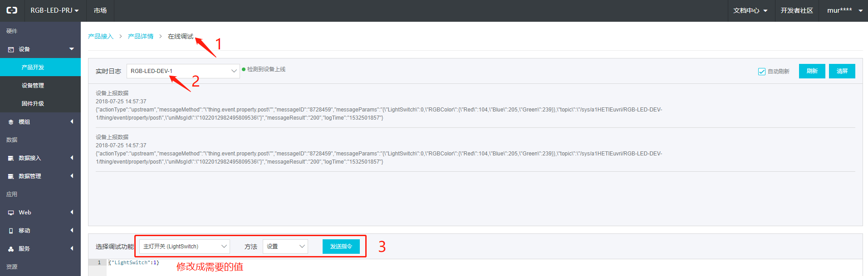868x276 pixels.
Task: Select 固件升级 in the sidebar
Action: coord(33,104)
